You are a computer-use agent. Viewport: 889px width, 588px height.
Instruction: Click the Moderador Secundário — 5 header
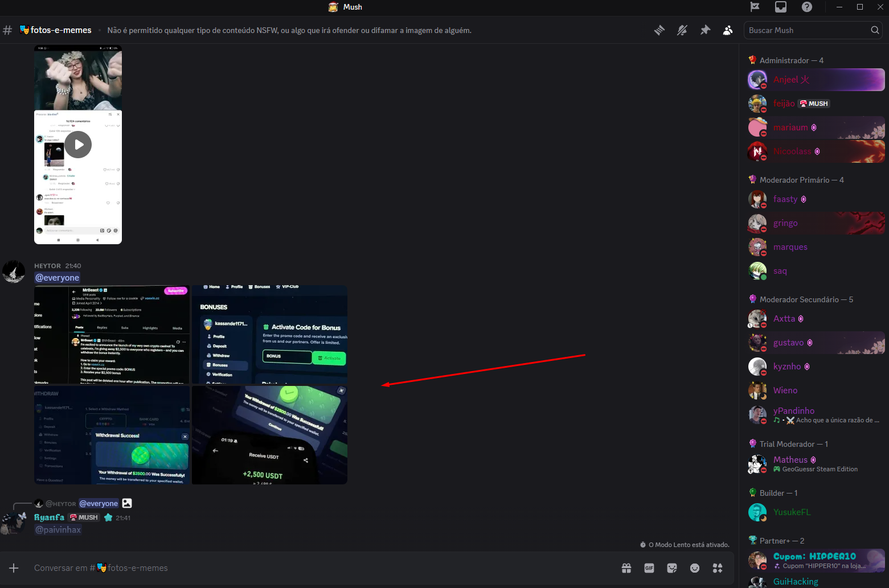click(x=801, y=299)
